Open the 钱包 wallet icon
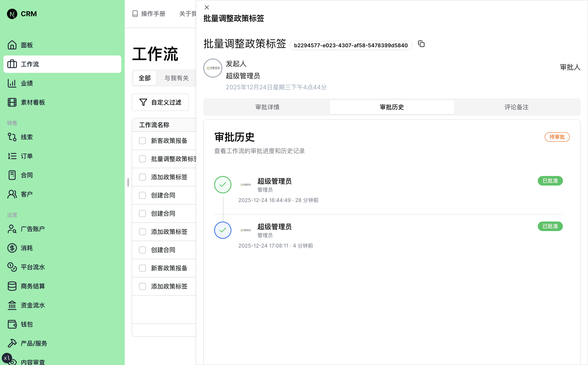588x365 pixels. pyautogui.click(x=12, y=324)
